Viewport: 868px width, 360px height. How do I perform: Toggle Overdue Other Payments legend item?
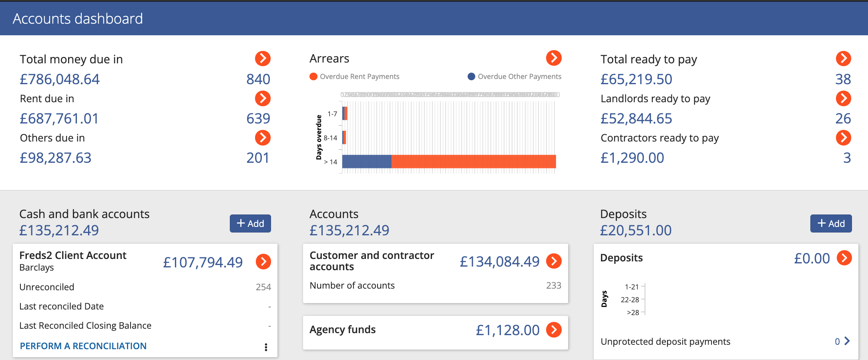514,77
